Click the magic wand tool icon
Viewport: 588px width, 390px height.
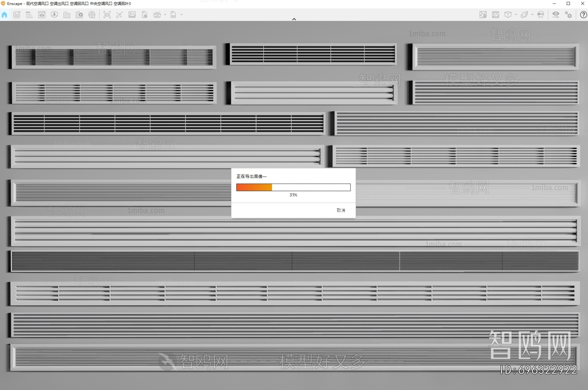(119, 15)
